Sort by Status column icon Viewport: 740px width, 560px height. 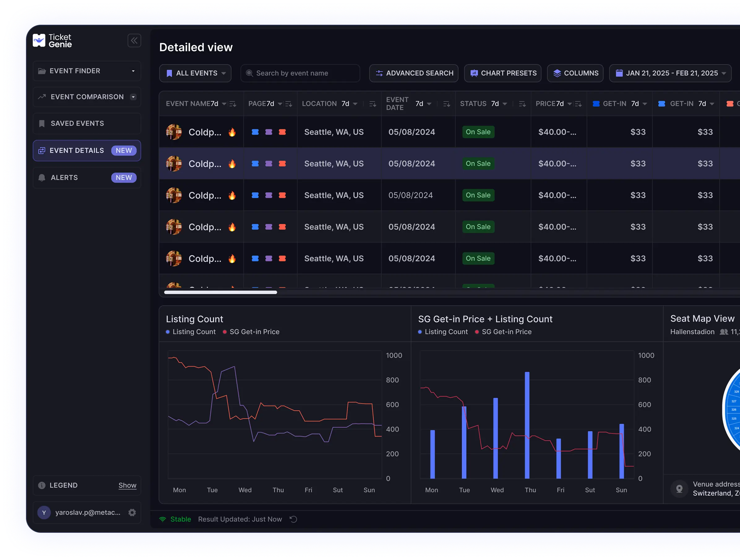(x=522, y=104)
